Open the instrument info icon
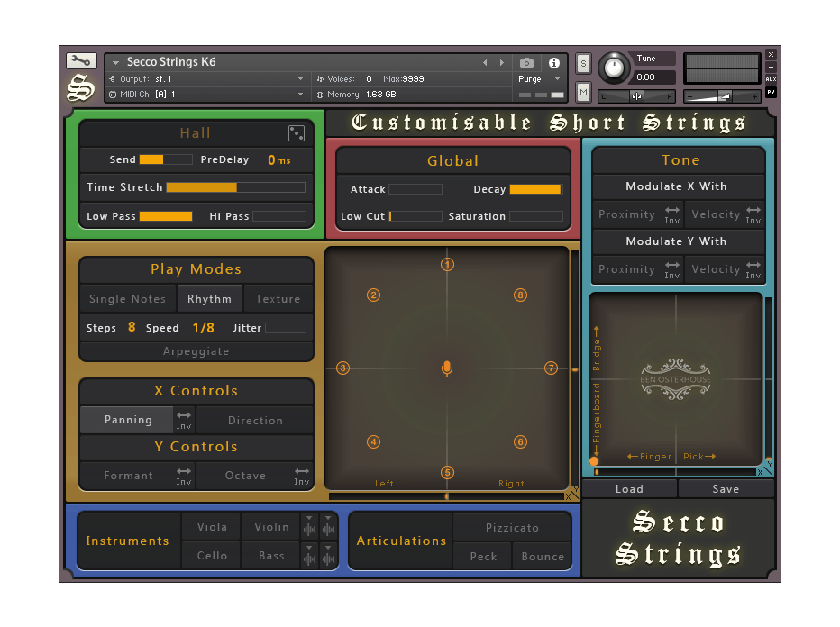 554,63
